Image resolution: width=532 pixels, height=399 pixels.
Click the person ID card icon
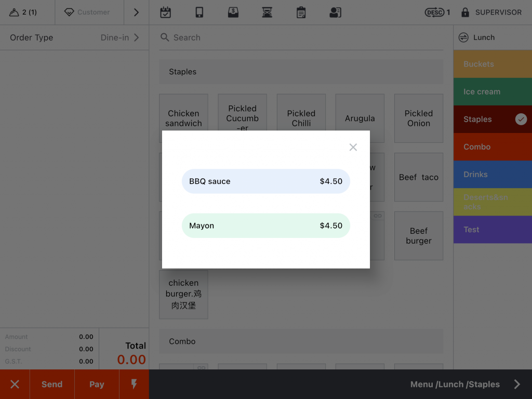point(335,12)
